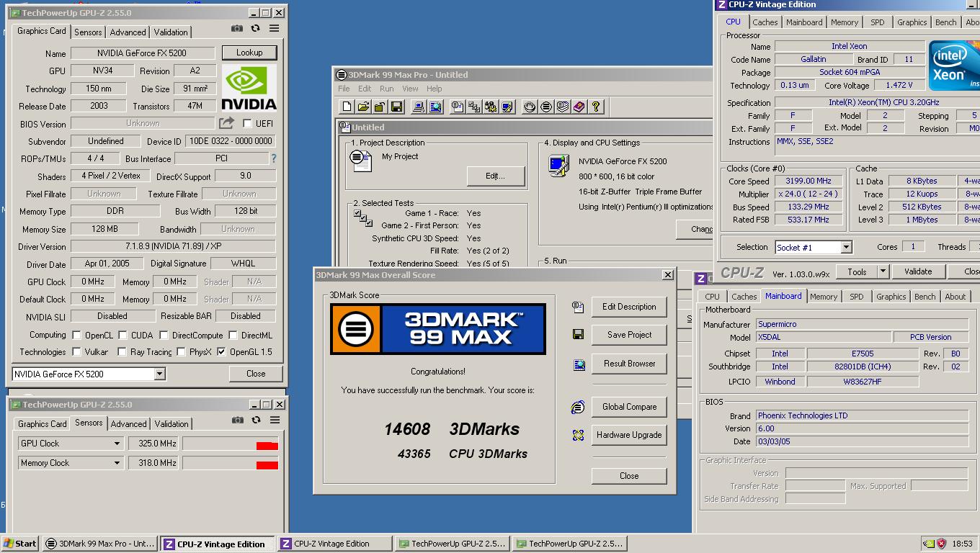Click the Lookup button in GPU-Z
Screen dimensions: 980x553
[x=249, y=53]
